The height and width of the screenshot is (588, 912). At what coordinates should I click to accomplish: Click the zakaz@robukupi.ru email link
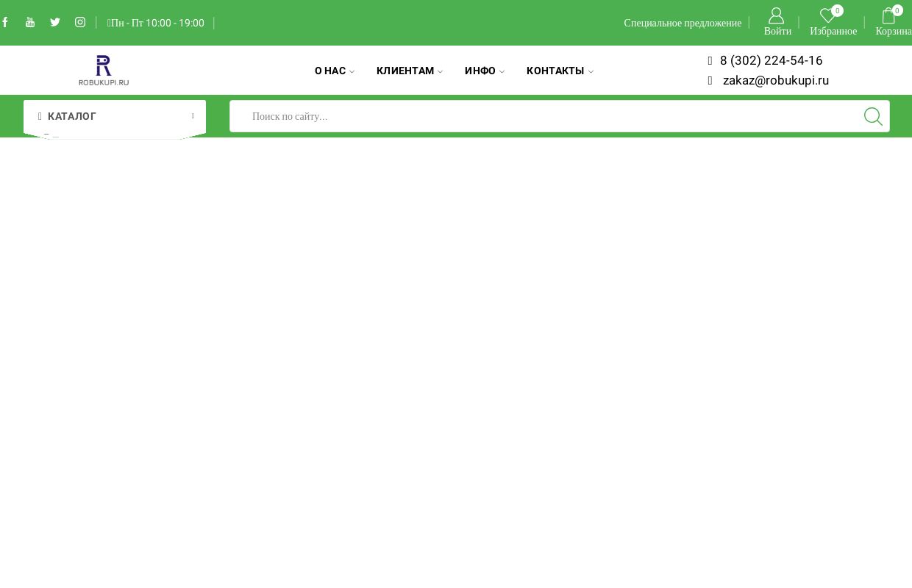point(775,81)
